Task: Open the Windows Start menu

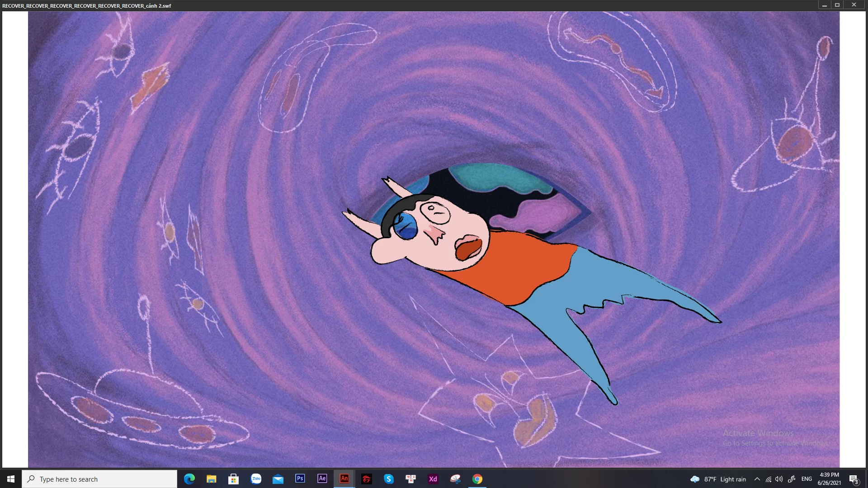Action: click(x=10, y=479)
